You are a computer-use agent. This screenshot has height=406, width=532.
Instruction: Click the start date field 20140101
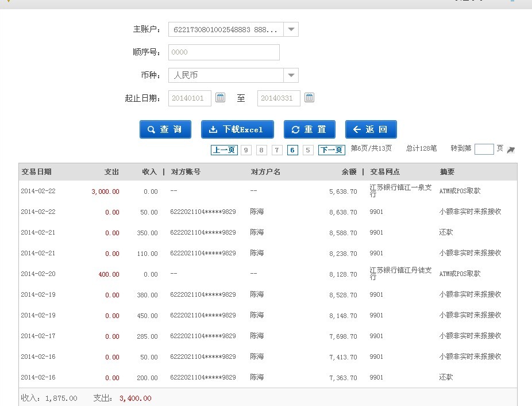190,98
